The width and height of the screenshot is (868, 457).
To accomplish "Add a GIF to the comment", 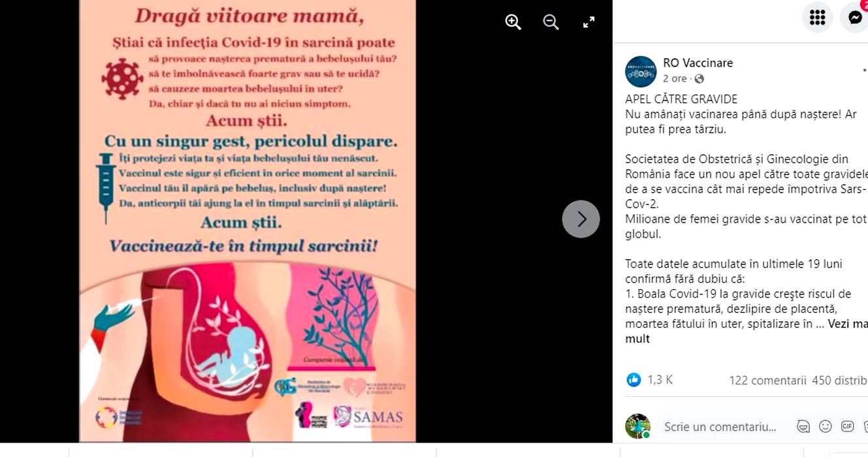I will pyautogui.click(x=847, y=427).
